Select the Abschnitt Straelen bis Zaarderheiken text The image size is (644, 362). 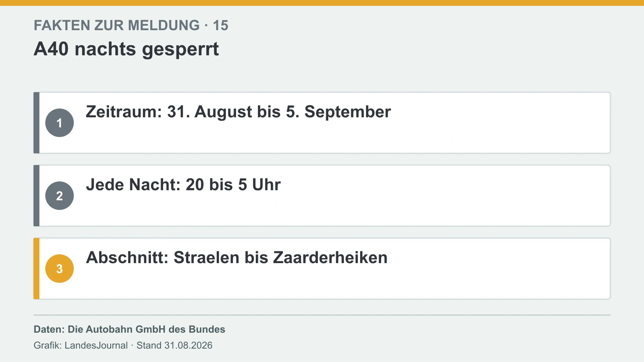click(237, 258)
